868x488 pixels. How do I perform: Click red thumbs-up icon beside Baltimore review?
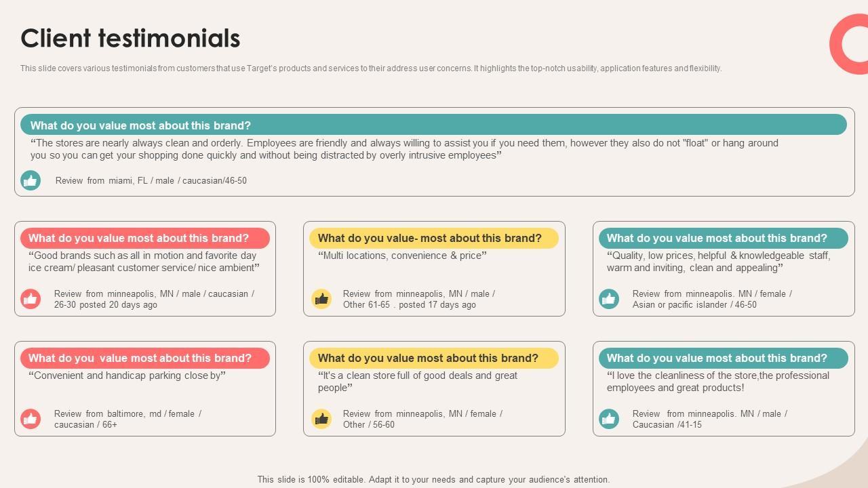click(31, 419)
